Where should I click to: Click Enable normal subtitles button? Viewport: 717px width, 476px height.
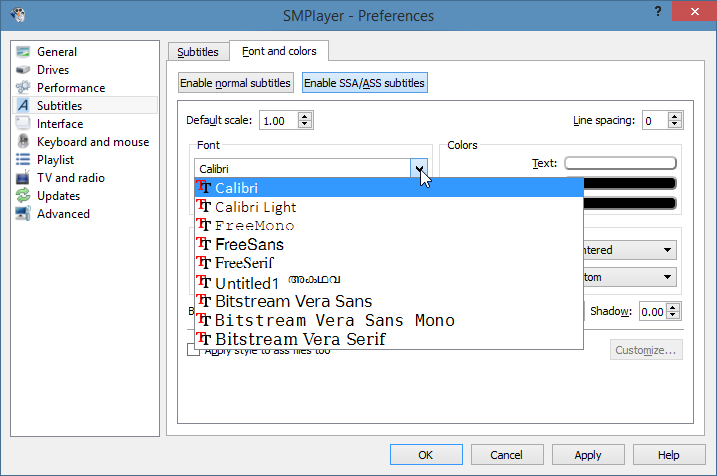coord(235,83)
